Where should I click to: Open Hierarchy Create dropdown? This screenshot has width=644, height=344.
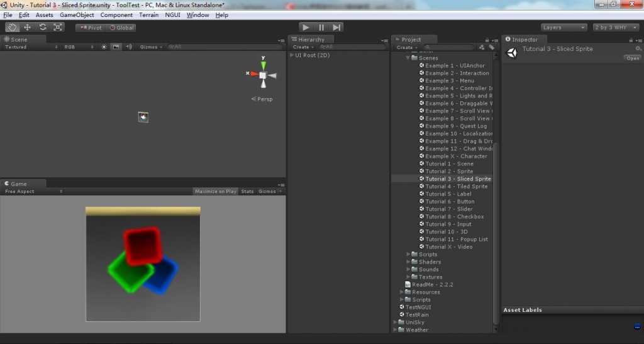(x=303, y=47)
